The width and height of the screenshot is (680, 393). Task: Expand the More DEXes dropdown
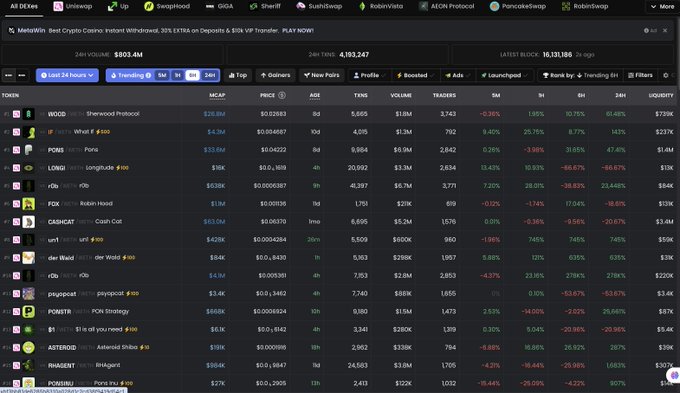663,7
